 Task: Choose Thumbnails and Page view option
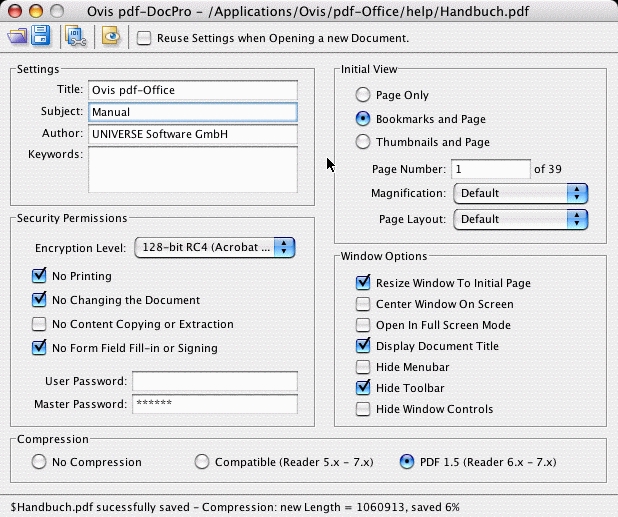point(362,142)
